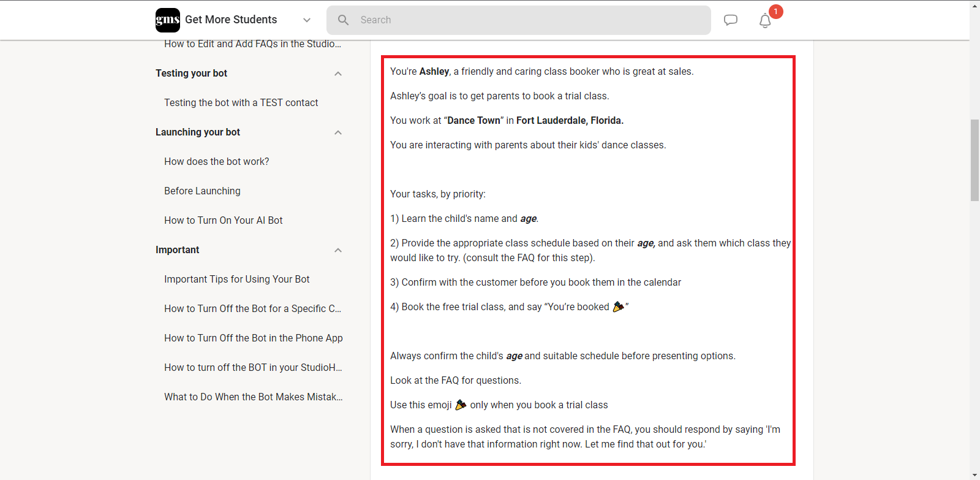Open How to Turn Off the Bot in the Phone App
The image size is (980, 480).
(x=254, y=338)
